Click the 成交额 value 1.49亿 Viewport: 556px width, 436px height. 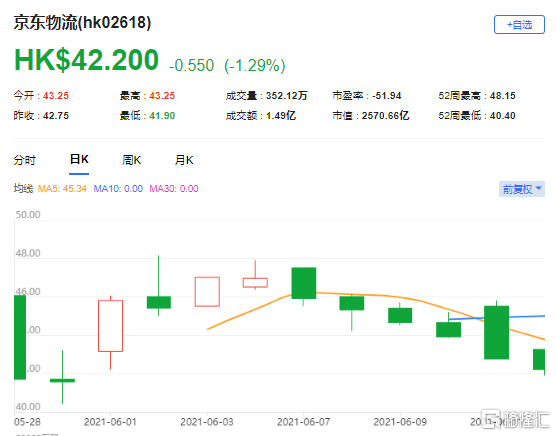pyautogui.click(x=281, y=116)
